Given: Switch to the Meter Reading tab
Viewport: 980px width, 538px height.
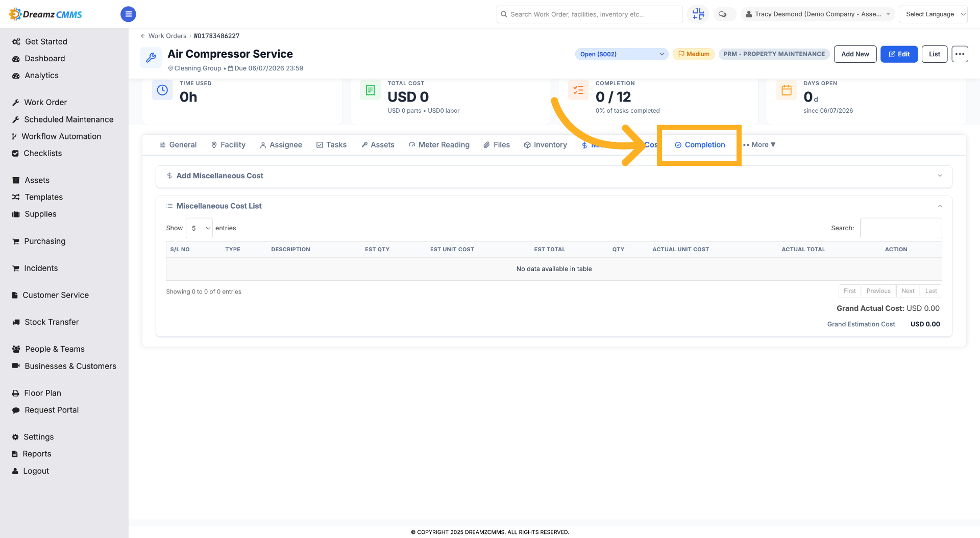Looking at the screenshot, I should [439, 145].
